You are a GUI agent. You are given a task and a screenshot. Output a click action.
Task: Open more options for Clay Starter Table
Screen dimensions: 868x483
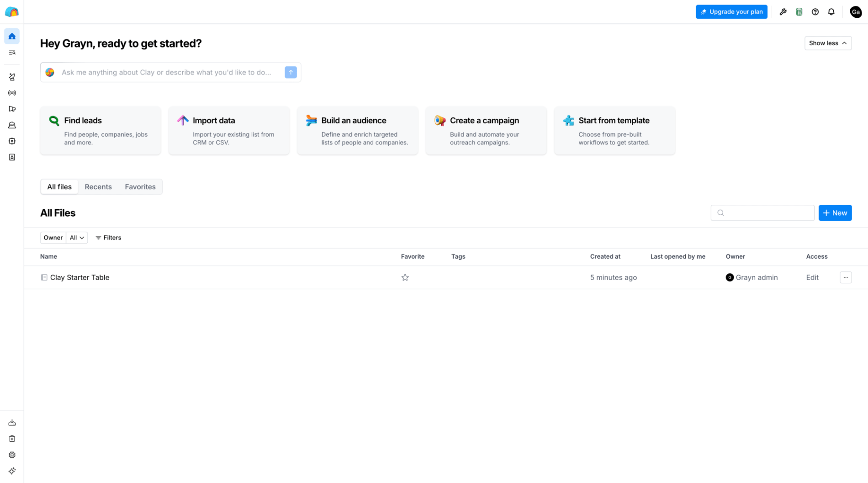point(846,277)
